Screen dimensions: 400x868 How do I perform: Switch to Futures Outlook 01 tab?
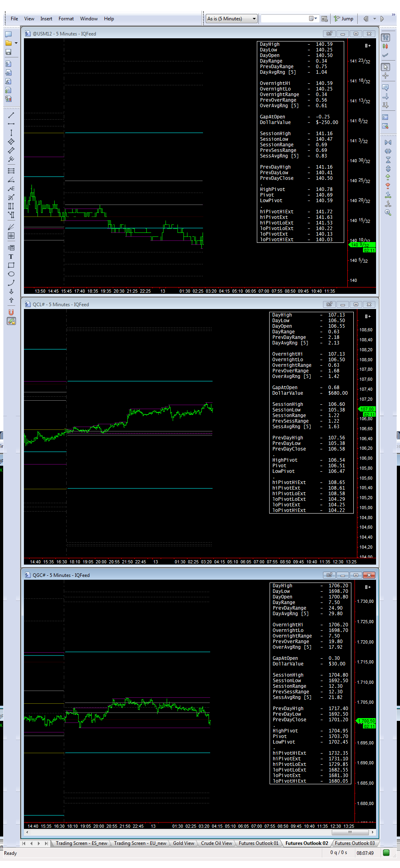pyautogui.click(x=258, y=843)
